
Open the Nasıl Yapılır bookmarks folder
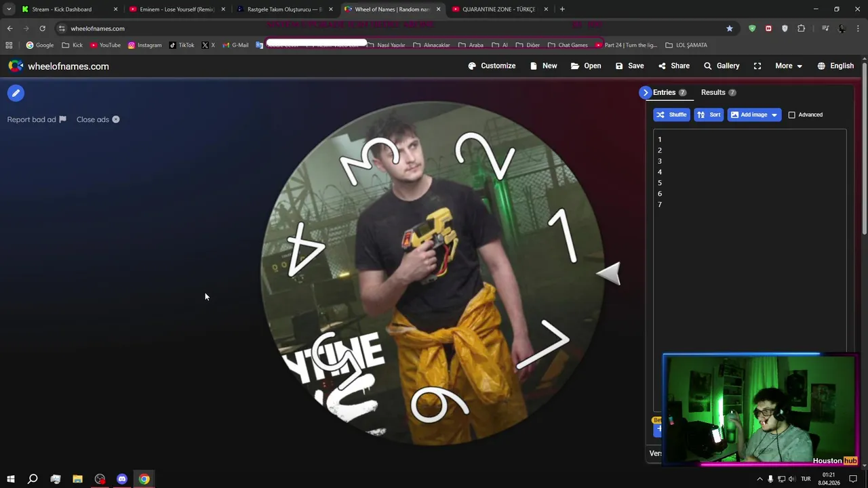point(386,45)
